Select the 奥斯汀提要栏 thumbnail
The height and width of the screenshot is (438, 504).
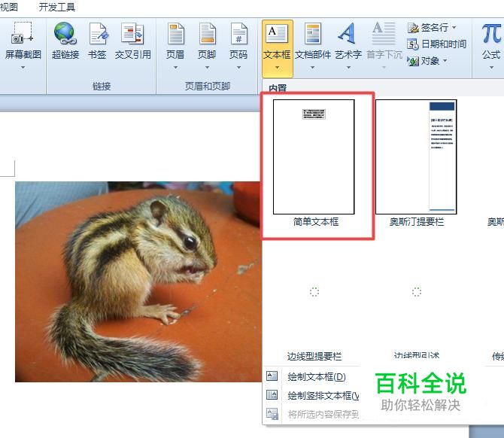click(x=416, y=157)
